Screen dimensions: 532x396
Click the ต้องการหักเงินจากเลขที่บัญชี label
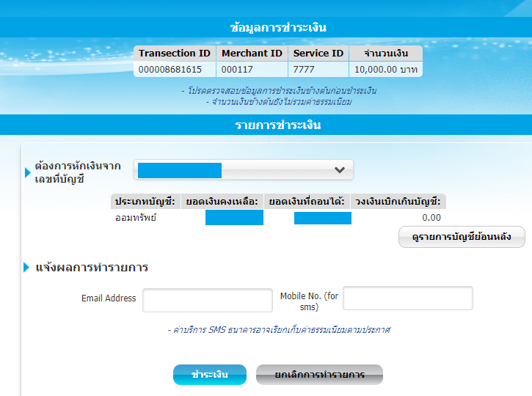(78, 172)
